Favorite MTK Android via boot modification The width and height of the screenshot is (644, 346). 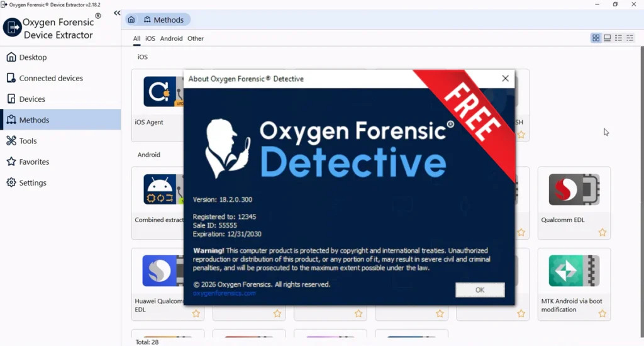coord(602,314)
